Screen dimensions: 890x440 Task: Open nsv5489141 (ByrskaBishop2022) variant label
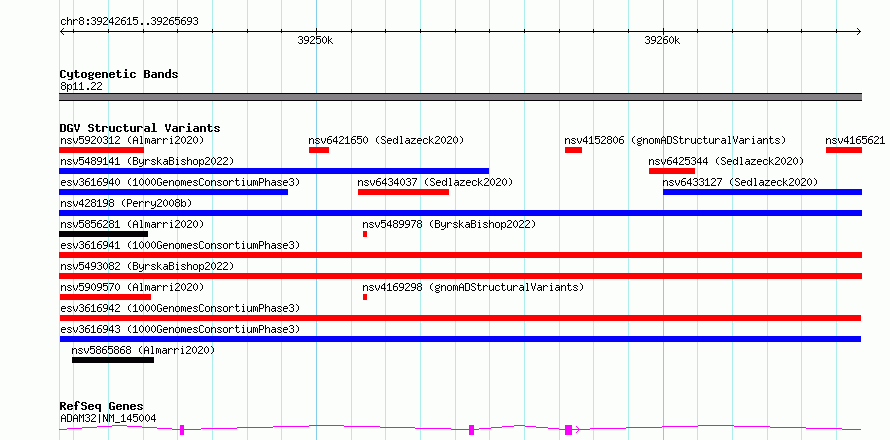coord(146,161)
